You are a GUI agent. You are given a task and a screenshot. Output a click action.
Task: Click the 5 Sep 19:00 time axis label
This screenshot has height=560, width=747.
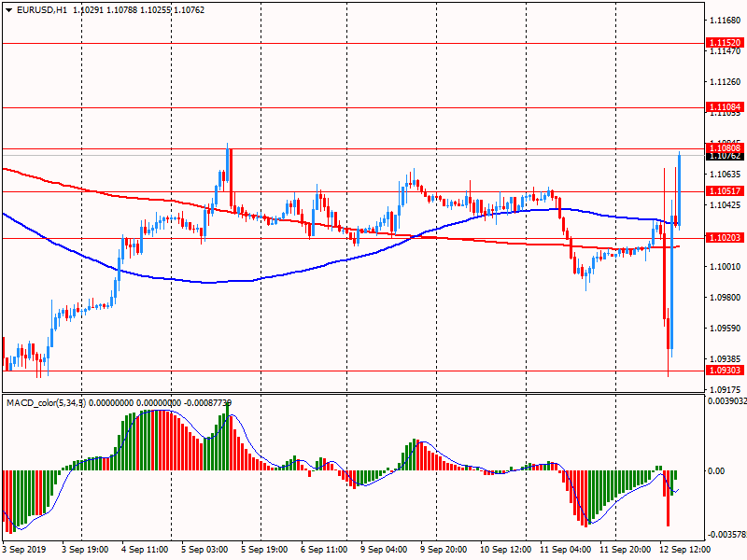coord(264,550)
